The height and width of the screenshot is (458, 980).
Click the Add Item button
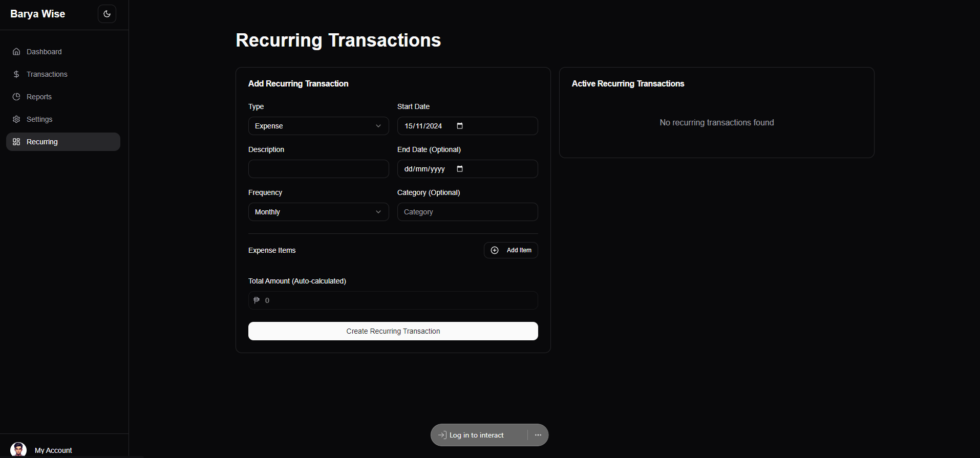point(510,250)
